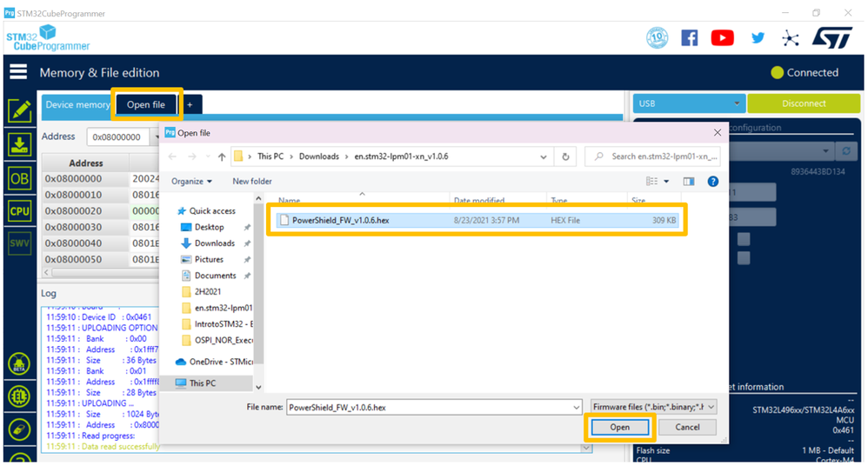The height and width of the screenshot is (466, 868).
Task: Open Desktop in navigation pane
Action: coord(209,227)
